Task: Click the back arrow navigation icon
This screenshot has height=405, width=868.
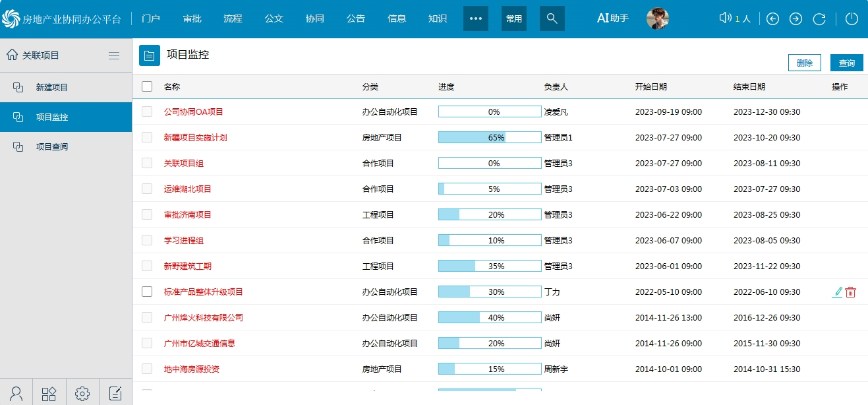Action: click(772, 18)
